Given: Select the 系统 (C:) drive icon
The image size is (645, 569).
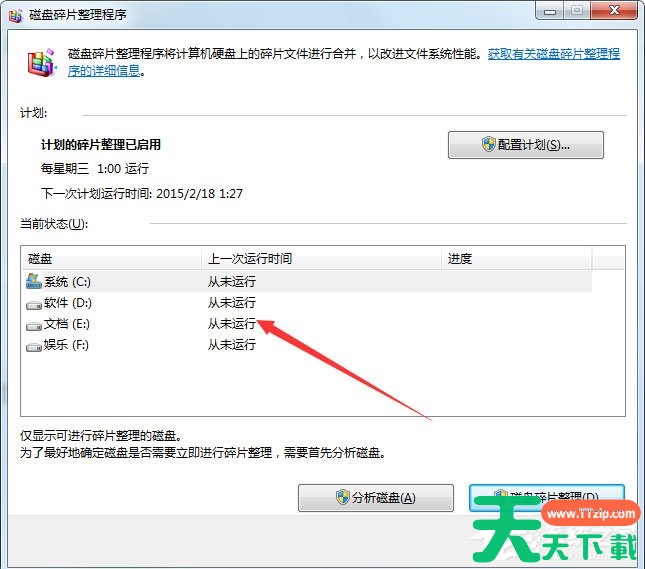Looking at the screenshot, I should click(x=34, y=281).
